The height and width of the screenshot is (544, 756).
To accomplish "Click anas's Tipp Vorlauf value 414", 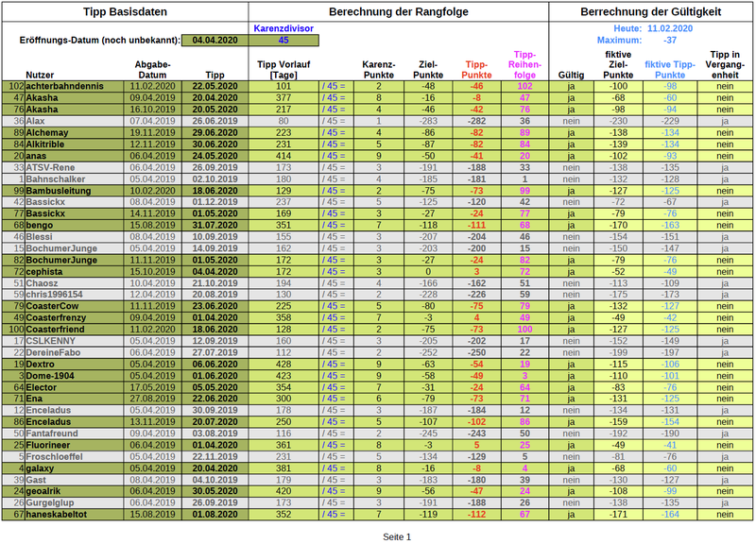I will [x=283, y=156].
